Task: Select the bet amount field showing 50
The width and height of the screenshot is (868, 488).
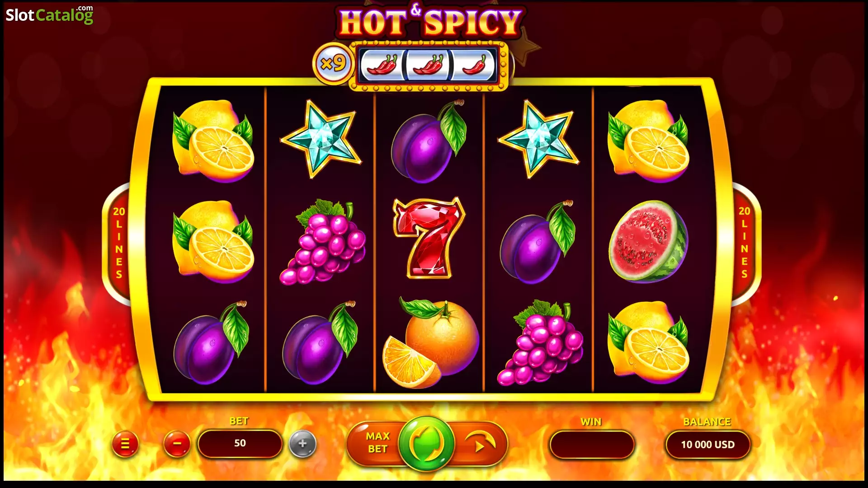Action: (240, 444)
